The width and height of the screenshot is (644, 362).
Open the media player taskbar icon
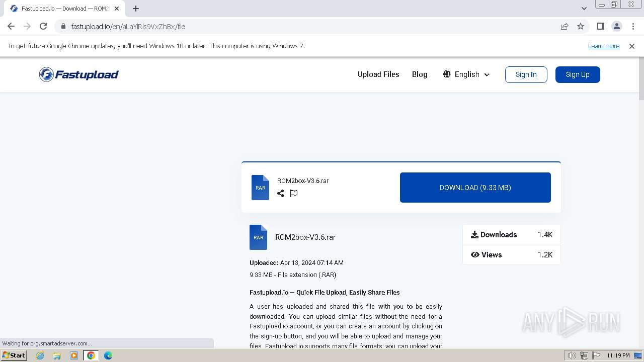click(x=74, y=355)
